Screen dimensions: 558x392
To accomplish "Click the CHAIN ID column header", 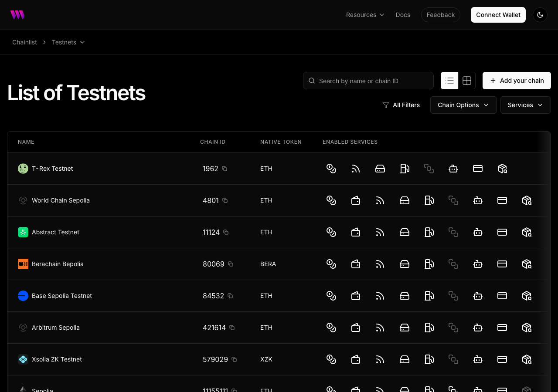I will 213,142.
